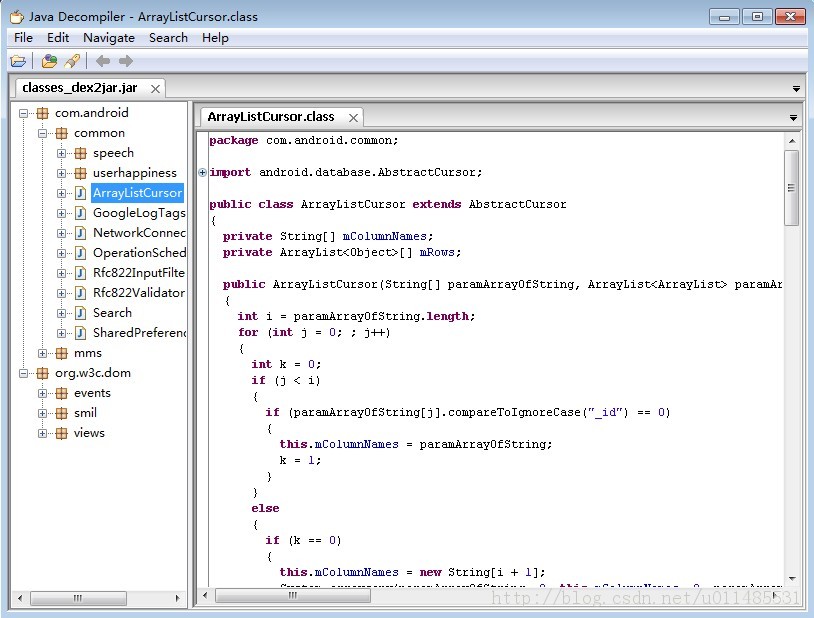Go back with the Backward arrow

tap(103, 61)
